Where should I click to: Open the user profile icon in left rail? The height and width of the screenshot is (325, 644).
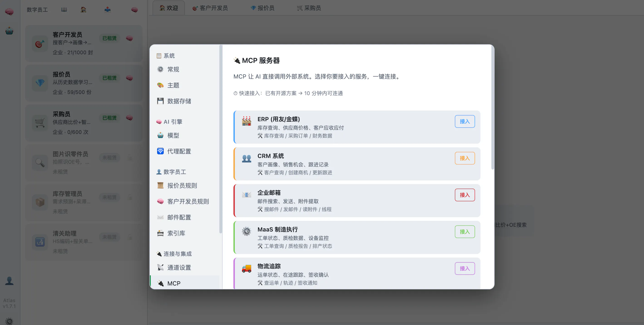tap(9, 281)
